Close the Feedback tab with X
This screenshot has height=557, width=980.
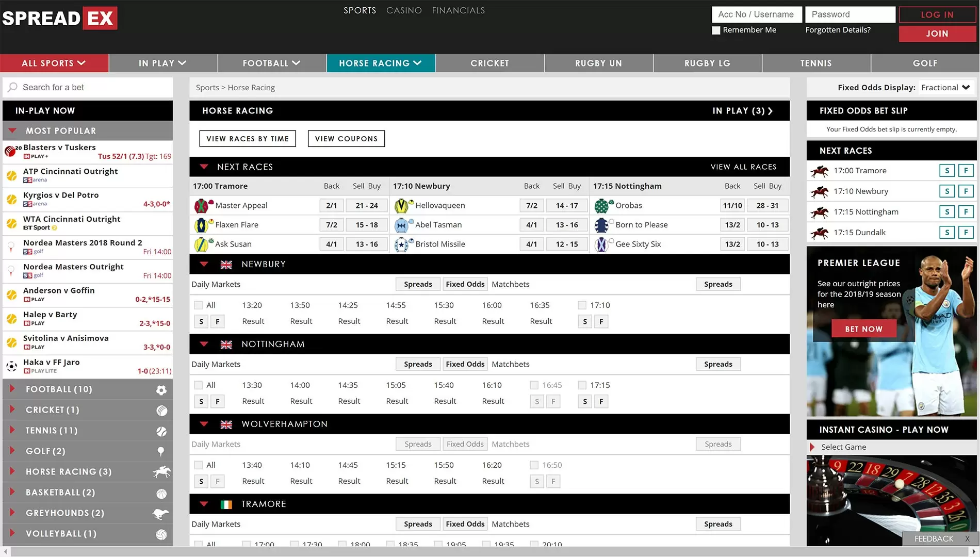click(967, 538)
